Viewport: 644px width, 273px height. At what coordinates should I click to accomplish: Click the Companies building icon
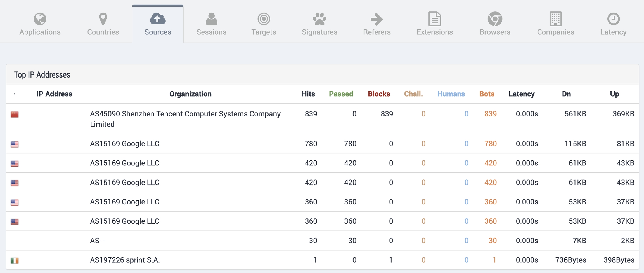pos(555,19)
